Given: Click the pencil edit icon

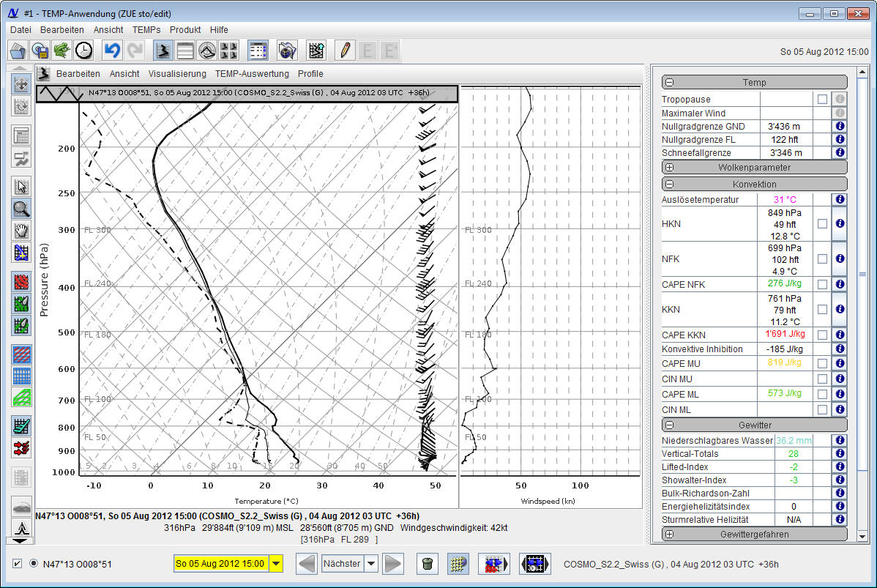Looking at the screenshot, I should pos(345,50).
